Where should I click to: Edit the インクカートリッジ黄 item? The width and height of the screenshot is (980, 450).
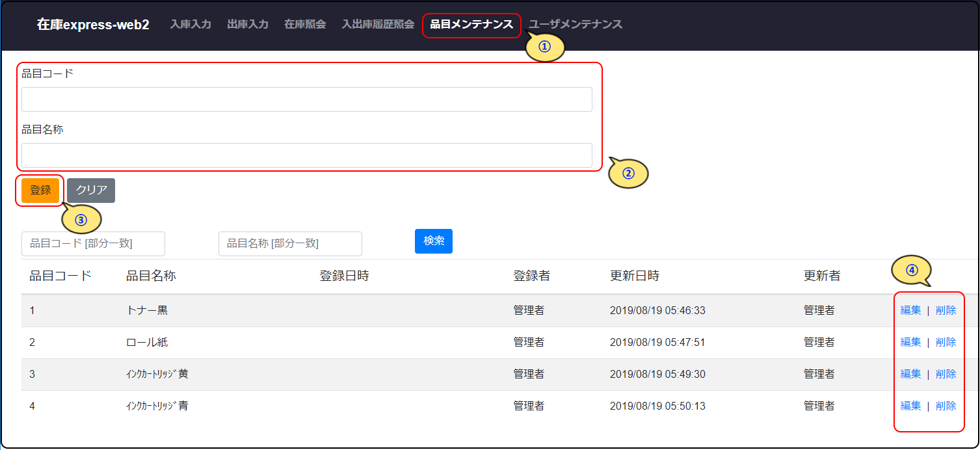tap(910, 374)
